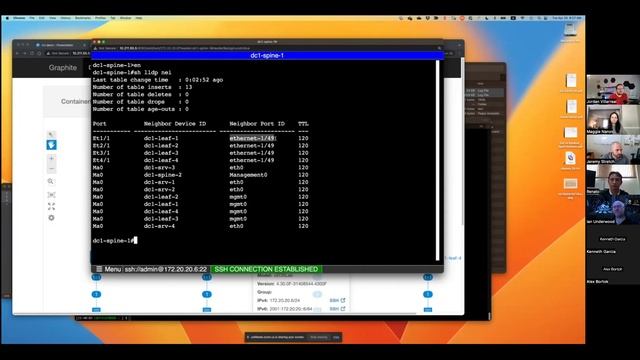640x360 pixels.
Task: Select Jordan Villarreal participant video tile
Action: 613,89
